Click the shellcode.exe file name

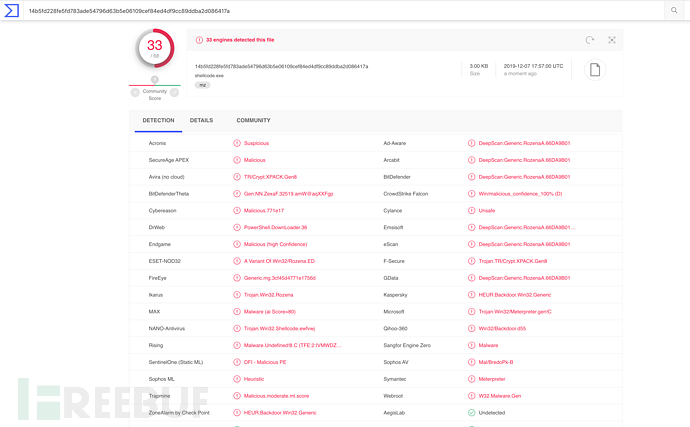click(x=209, y=76)
